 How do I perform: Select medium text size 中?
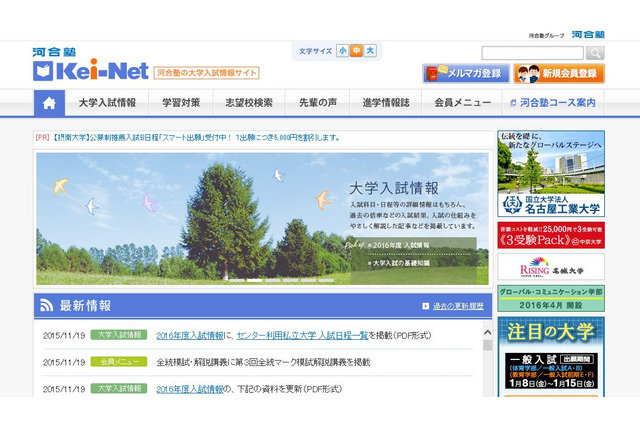[356, 51]
